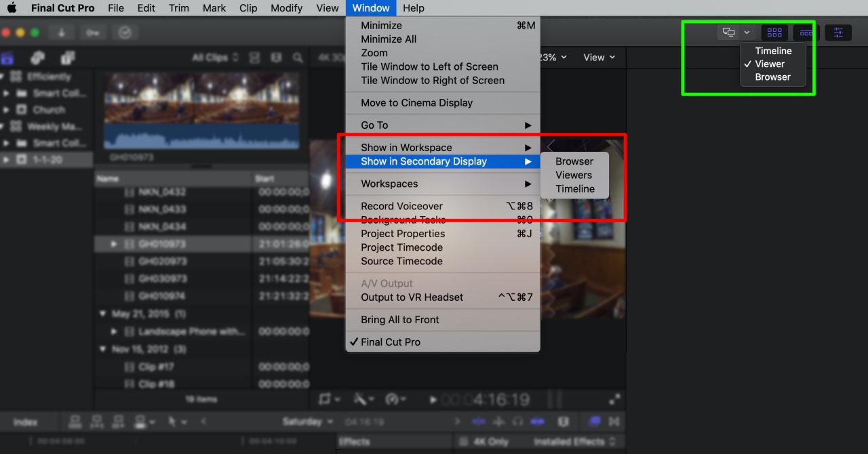Screen dimensions: 868x454
Task: Select Workspaces menu item
Action: (x=443, y=184)
